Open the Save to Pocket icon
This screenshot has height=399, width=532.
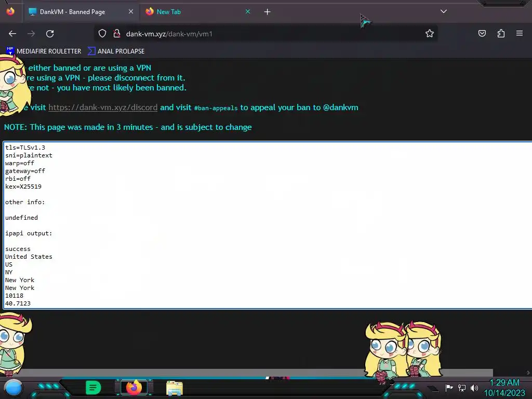tap(482, 33)
